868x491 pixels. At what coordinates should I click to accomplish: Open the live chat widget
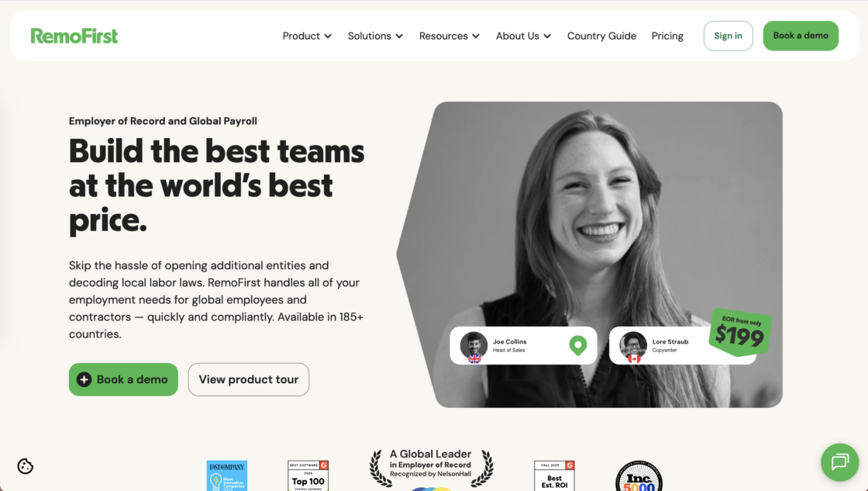pos(840,463)
